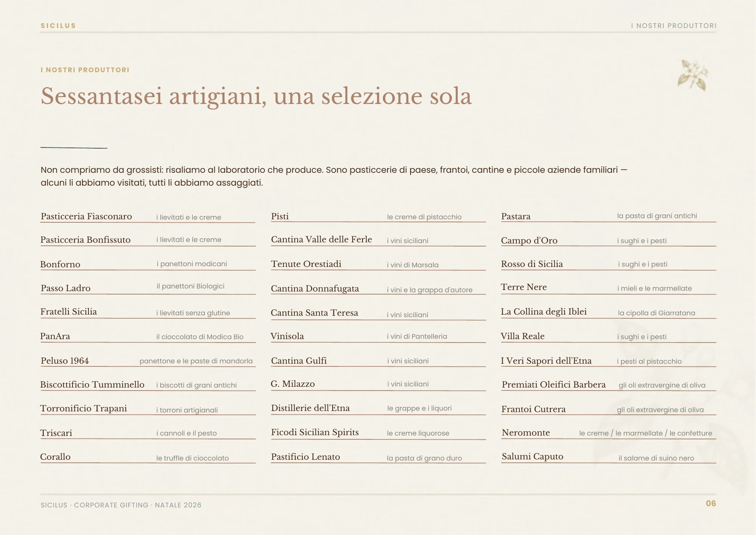Image resolution: width=756 pixels, height=535 pixels.
Task: Select 'Fratelli Sicilia' producer name
Action: pos(69,312)
